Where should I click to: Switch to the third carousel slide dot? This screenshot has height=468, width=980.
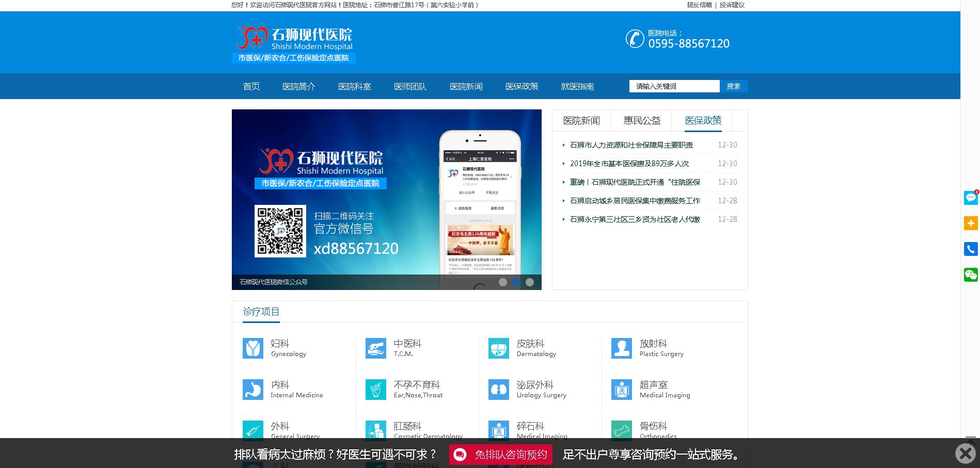[x=529, y=282]
